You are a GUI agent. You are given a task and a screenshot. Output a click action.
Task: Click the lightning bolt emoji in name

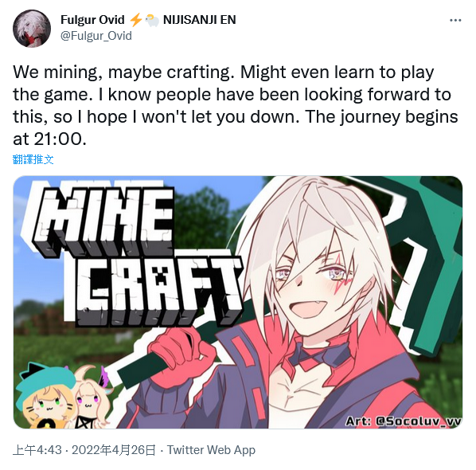135,20
